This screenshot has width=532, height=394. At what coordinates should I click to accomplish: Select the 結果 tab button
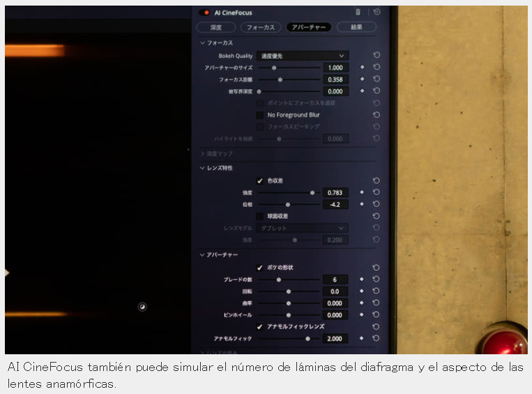coord(356,26)
